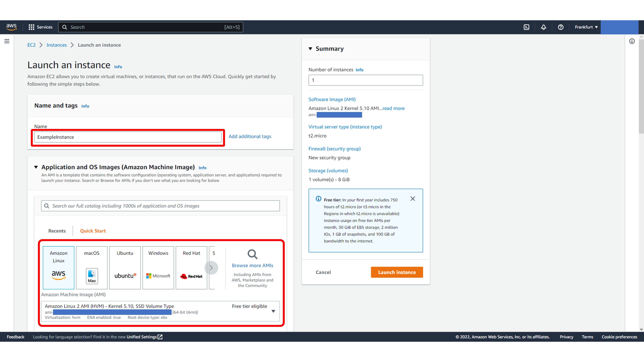The width and height of the screenshot is (644, 362).
Task: Click the Privacy footer link
Action: click(x=567, y=337)
